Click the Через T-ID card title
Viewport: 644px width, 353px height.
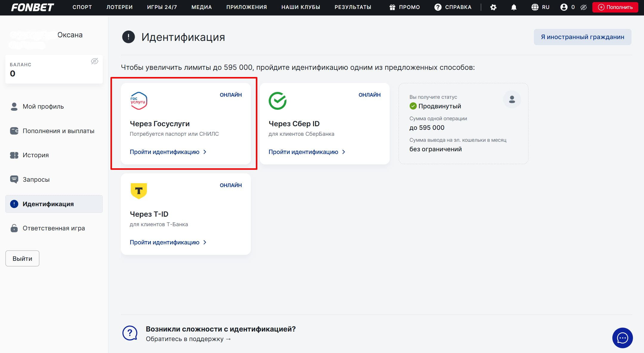click(x=149, y=214)
